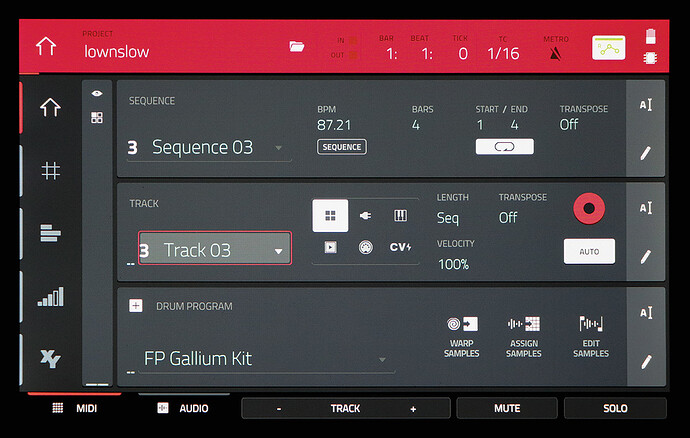Open the project folder browser icon
690x438 pixels.
296,47
